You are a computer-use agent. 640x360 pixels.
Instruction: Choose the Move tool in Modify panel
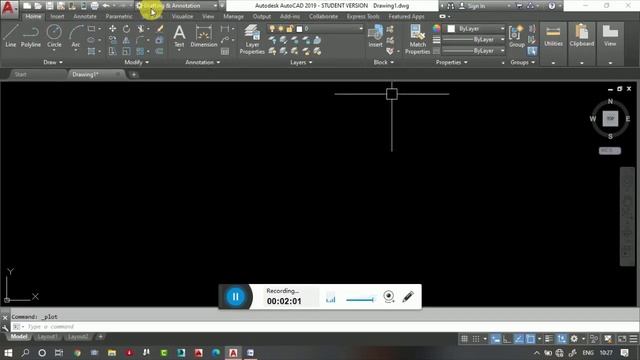(x=112, y=29)
